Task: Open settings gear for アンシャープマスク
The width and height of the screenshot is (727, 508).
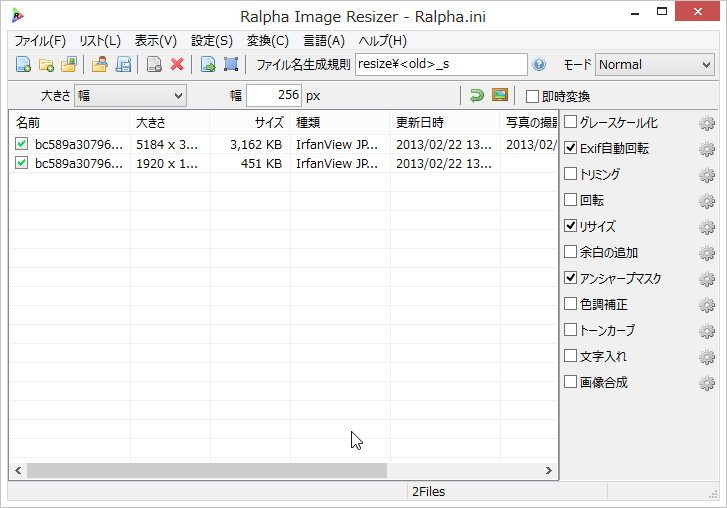Action: click(707, 279)
